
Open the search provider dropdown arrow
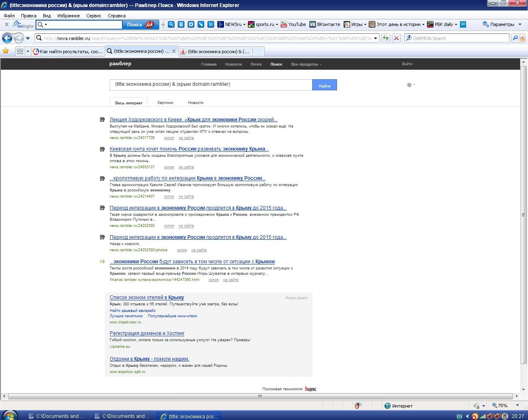click(523, 38)
